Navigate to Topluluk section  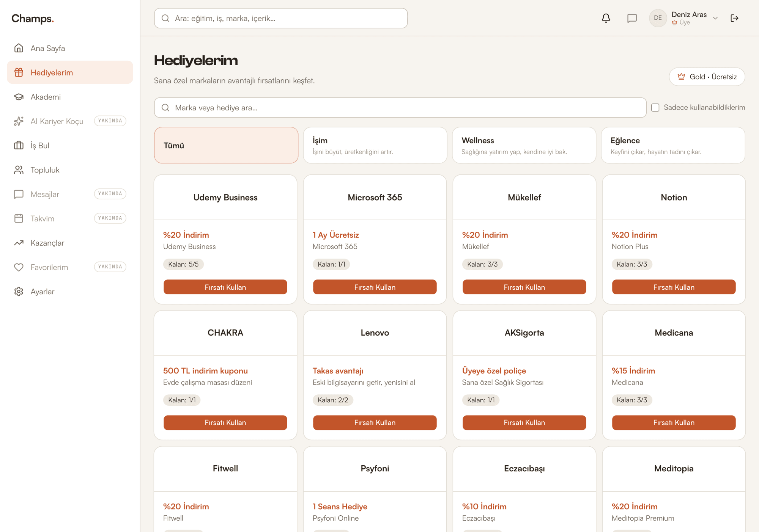click(70, 170)
